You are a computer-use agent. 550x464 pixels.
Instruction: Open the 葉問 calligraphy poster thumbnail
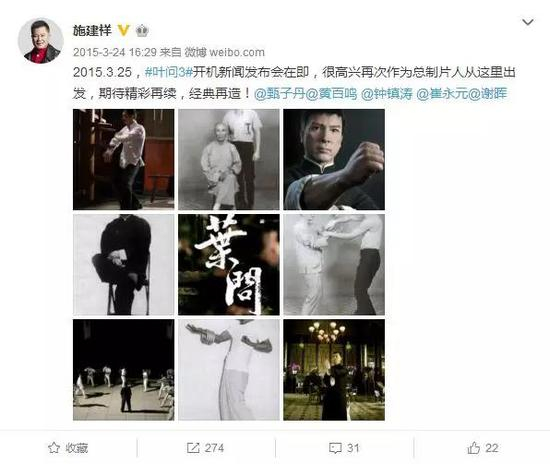tap(229, 265)
